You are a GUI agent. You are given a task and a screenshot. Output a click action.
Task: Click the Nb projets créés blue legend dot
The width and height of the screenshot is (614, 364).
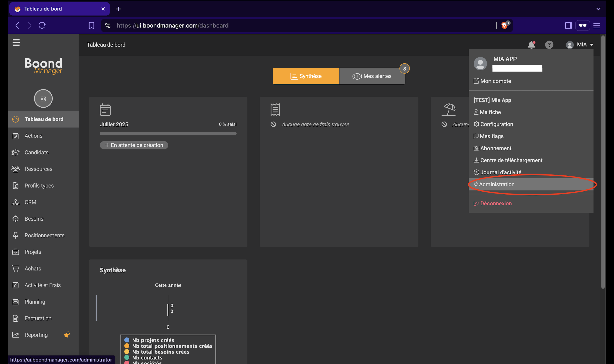click(x=127, y=340)
